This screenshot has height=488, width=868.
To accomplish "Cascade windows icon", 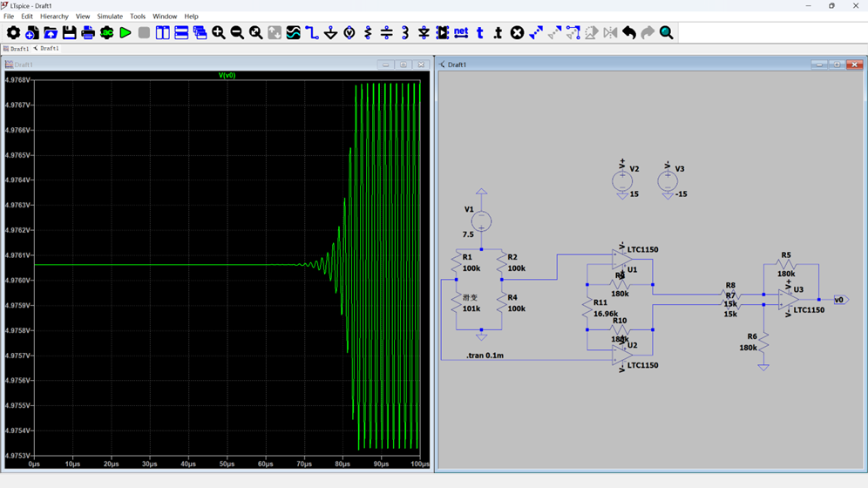I will (x=200, y=32).
